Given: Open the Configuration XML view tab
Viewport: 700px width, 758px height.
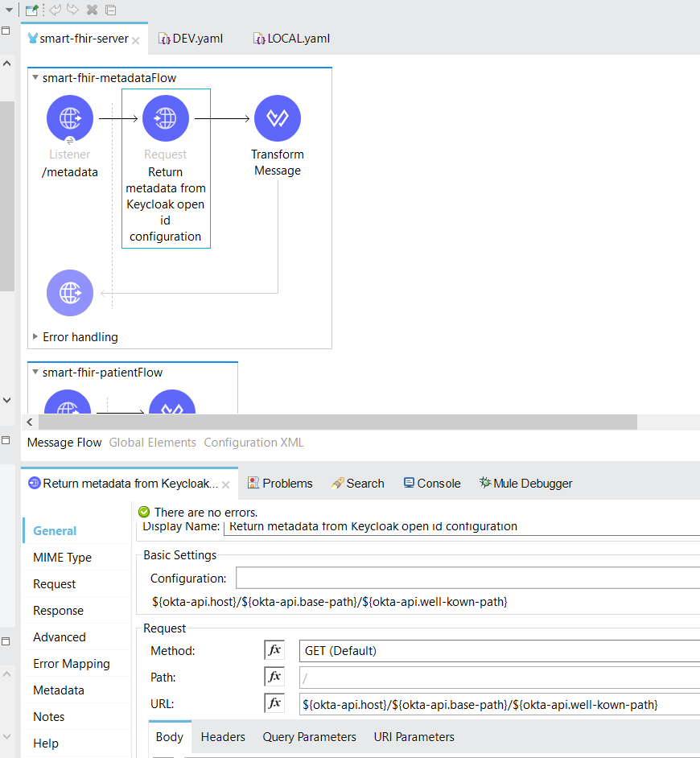Looking at the screenshot, I should click(x=253, y=443).
